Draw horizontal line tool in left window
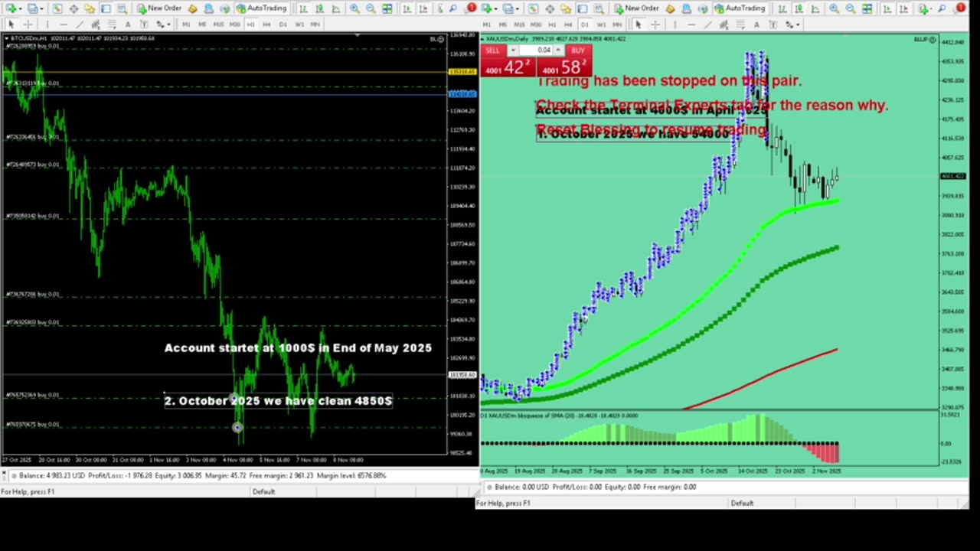 click(x=64, y=24)
